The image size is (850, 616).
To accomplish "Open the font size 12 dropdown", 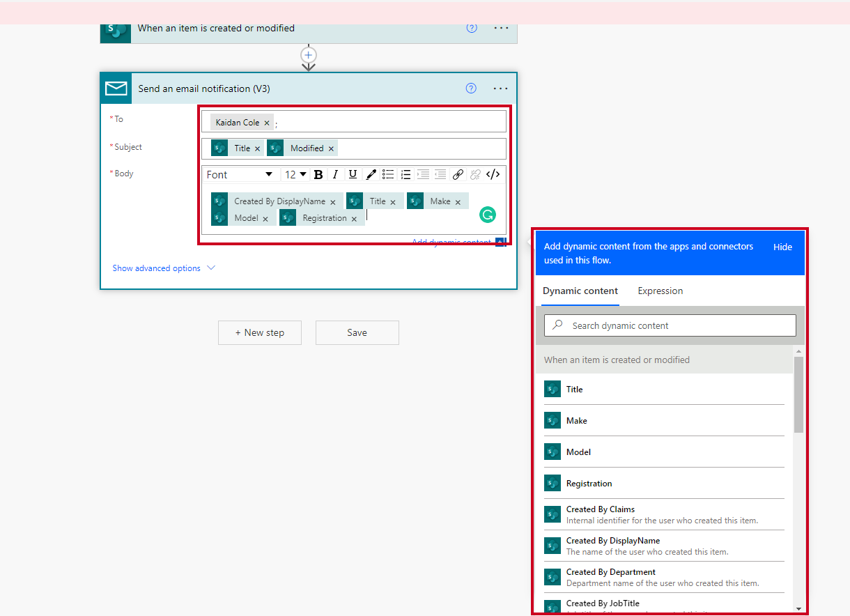I will (x=295, y=174).
